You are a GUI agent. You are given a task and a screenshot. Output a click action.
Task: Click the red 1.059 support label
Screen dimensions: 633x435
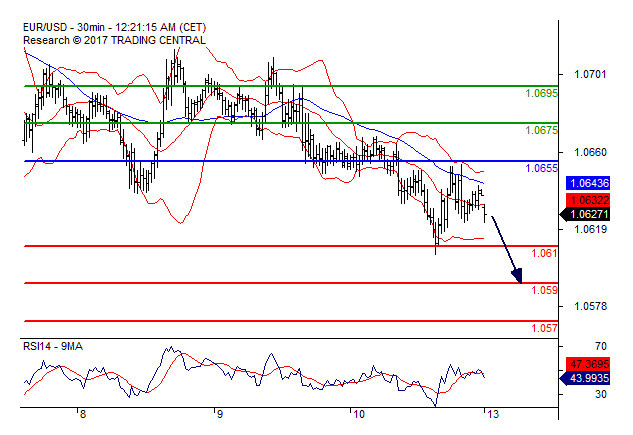(544, 290)
